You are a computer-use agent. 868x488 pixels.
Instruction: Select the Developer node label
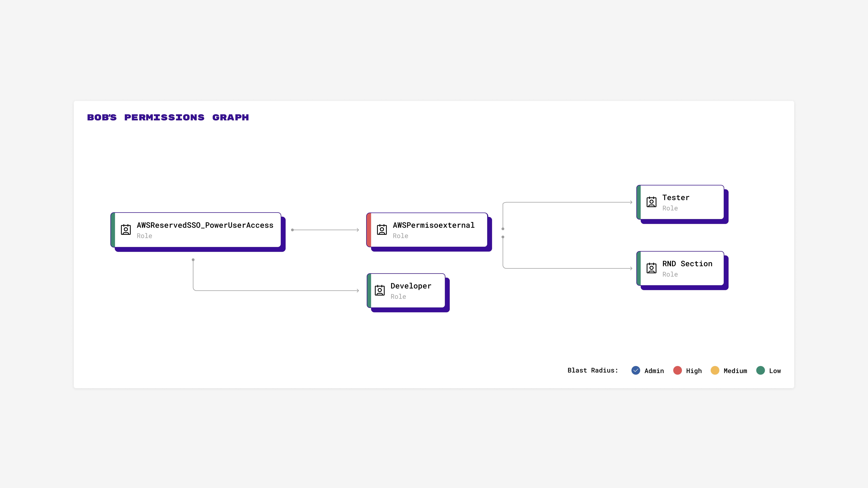click(411, 286)
